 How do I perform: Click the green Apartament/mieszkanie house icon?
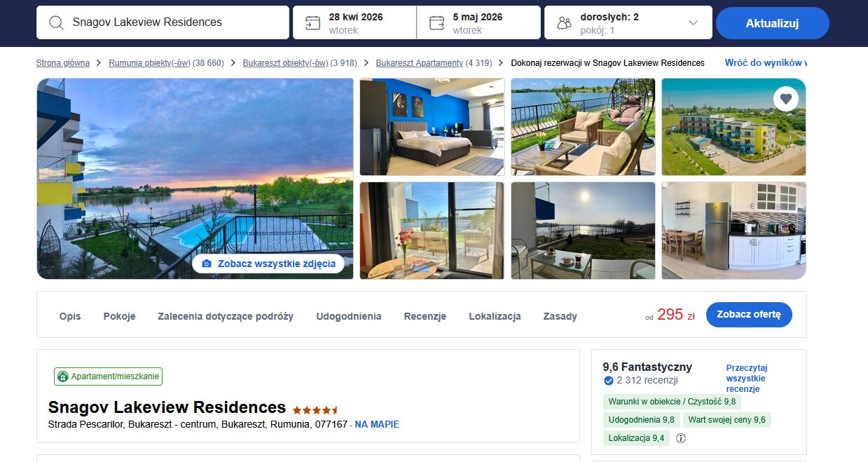(63, 376)
